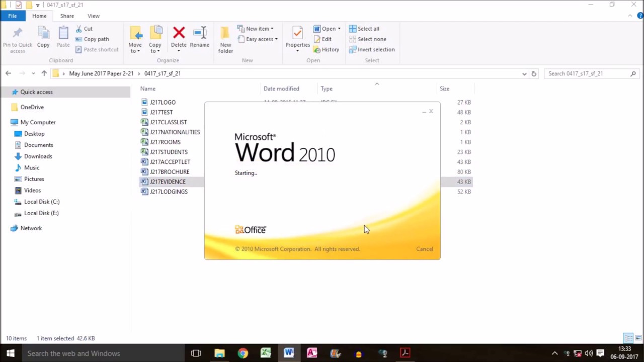Select OneDrive in navigation pane
Viewport: 644px width, 362px height.
click(x=32, y=107)
